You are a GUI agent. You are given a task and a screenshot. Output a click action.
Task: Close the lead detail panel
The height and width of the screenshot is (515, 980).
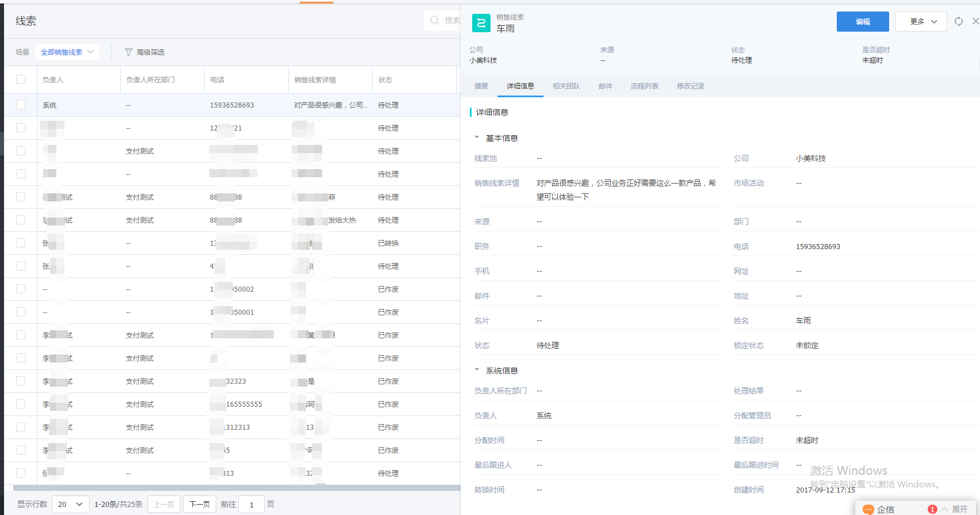pos(975,21)
